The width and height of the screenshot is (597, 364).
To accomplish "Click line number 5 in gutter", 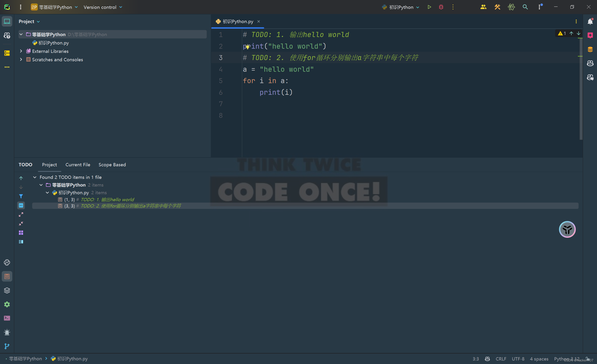I will 220,81.
